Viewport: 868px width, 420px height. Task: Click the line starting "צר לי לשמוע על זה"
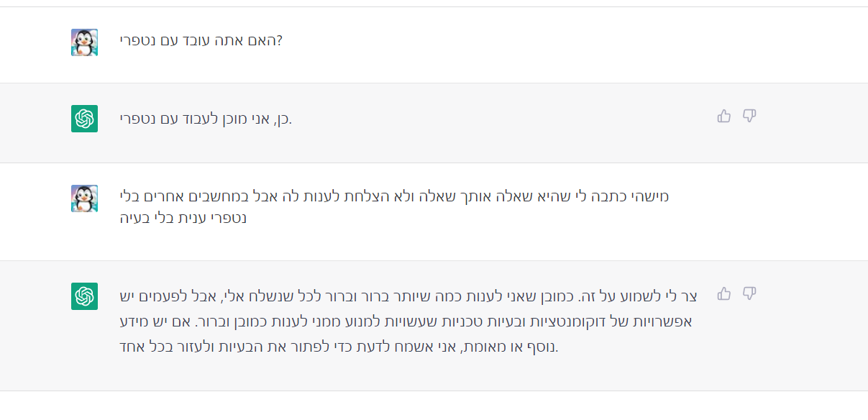[407, 296]
